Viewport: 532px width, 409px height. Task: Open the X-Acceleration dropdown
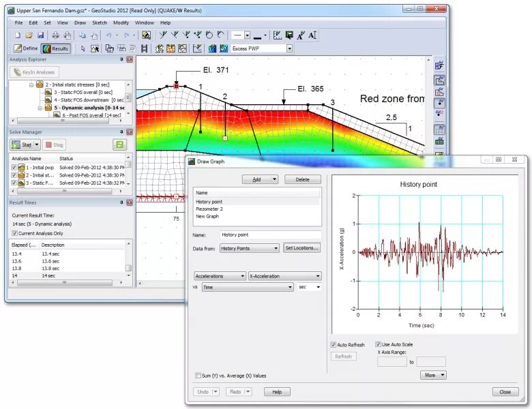click(284, 276)
